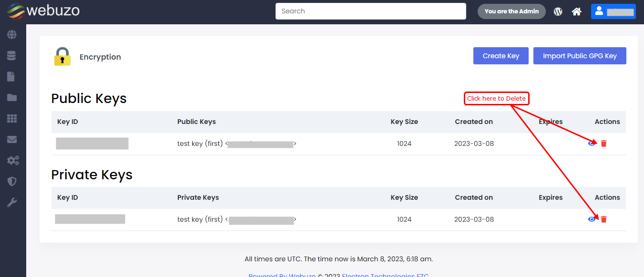The height and width of the screenshot is (277, 644).
Task: View the private key with eye icon
Action: pyautogui.click(x=592, y=219)
